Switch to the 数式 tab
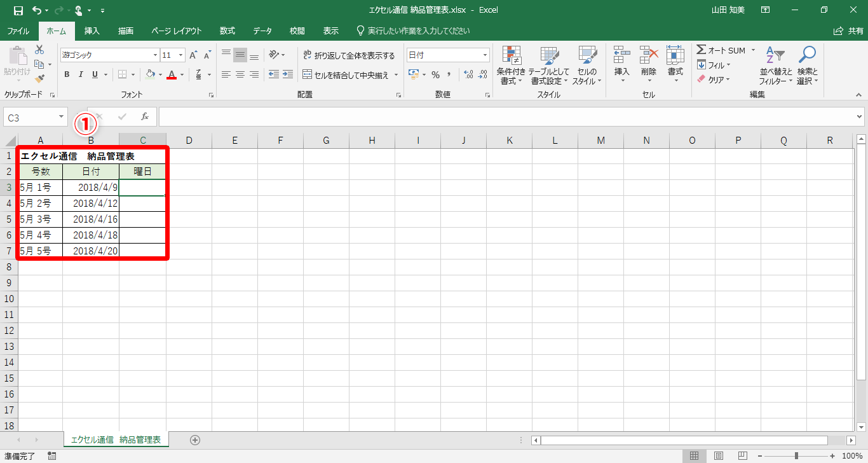The height and width of the screenshot is (463, 868). coord(227,31)
